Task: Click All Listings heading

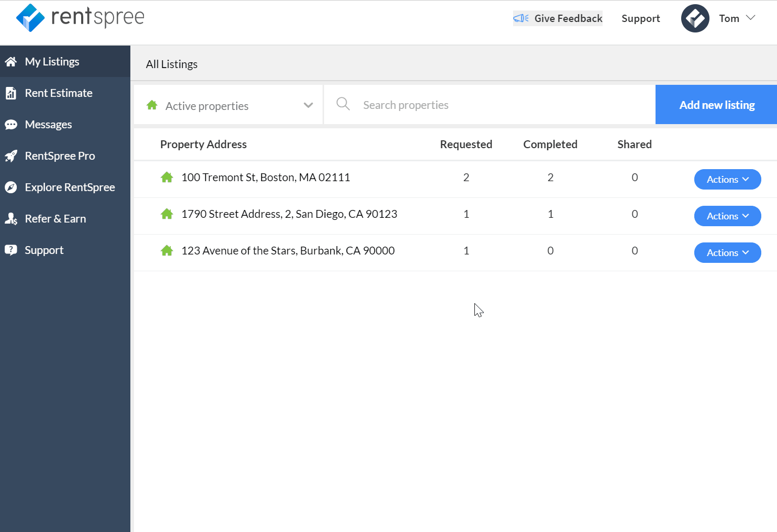Action: (x=172, y=64)
